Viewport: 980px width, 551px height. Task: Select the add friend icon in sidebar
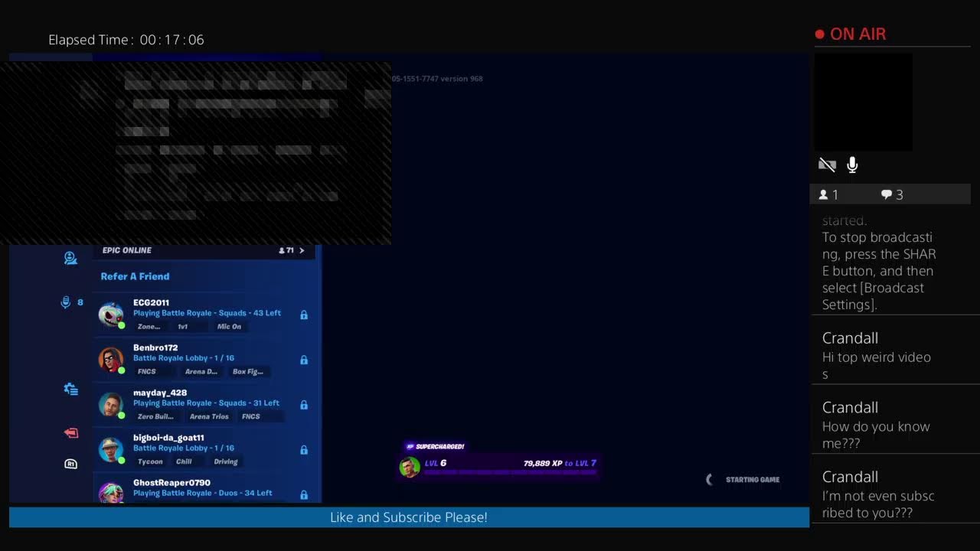(70, 258)
